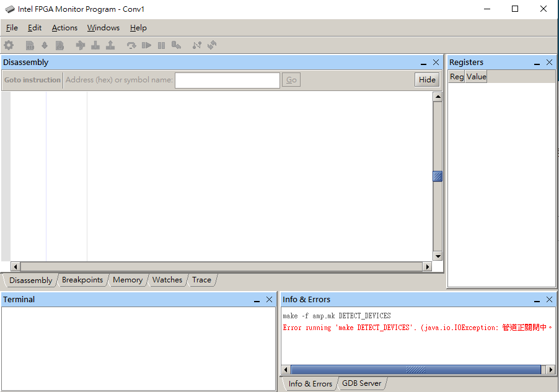This screenshot has width=559, height=392.
Task: Click the Disassembly vertical scrollbar up arrow
Action: click(438, 97)
